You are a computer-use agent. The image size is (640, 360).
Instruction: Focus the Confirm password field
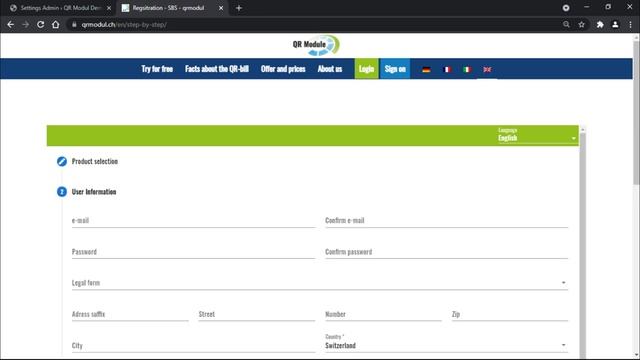tap(446, 252)
